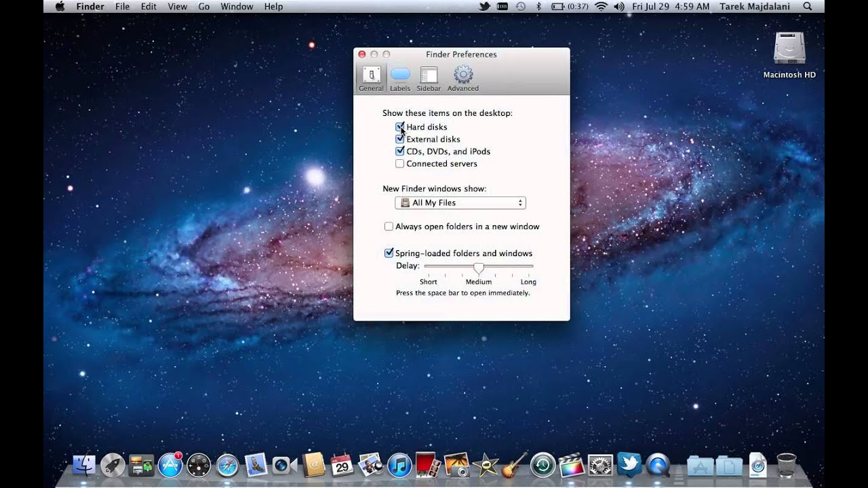This screenshot has height=488, width=868.
Task: Enable the Connected servers checkbox
Action: [x=400, y=163]
